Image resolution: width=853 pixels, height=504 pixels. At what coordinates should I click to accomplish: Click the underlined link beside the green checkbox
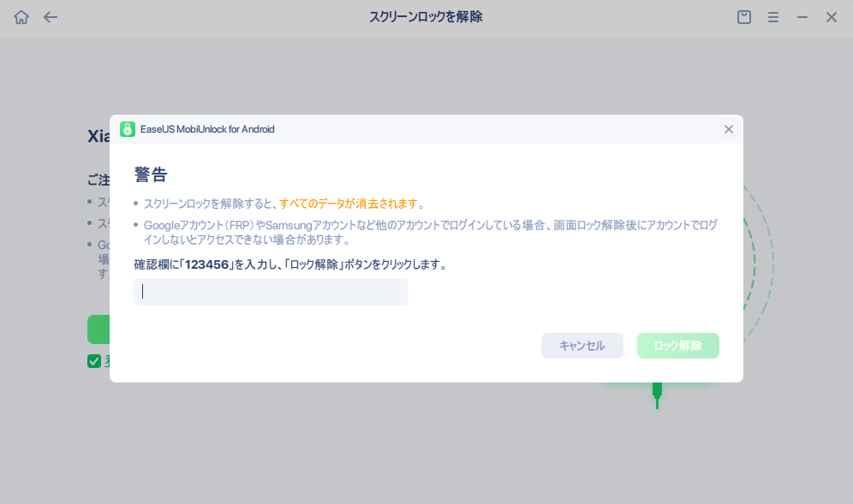[x=107, y=361]
